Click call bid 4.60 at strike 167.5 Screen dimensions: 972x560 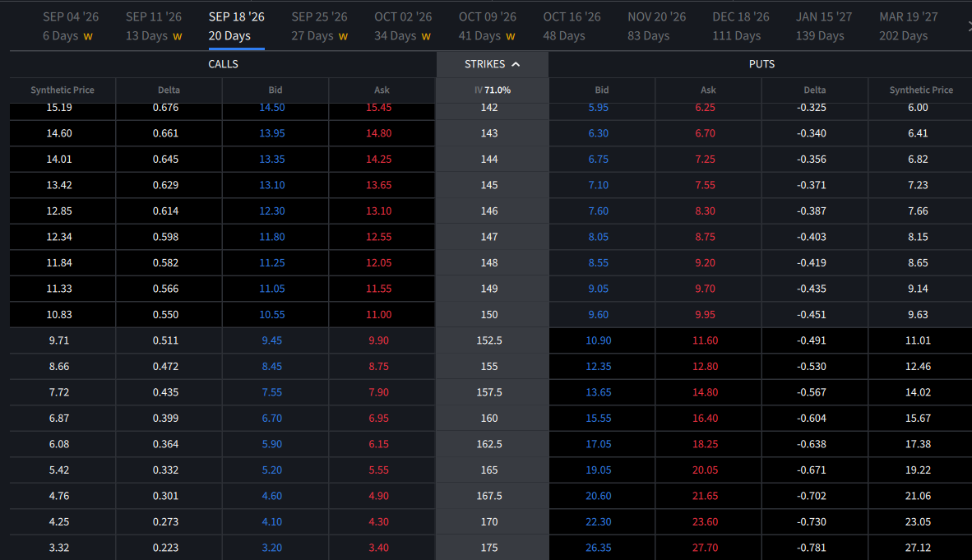[272, 496]
